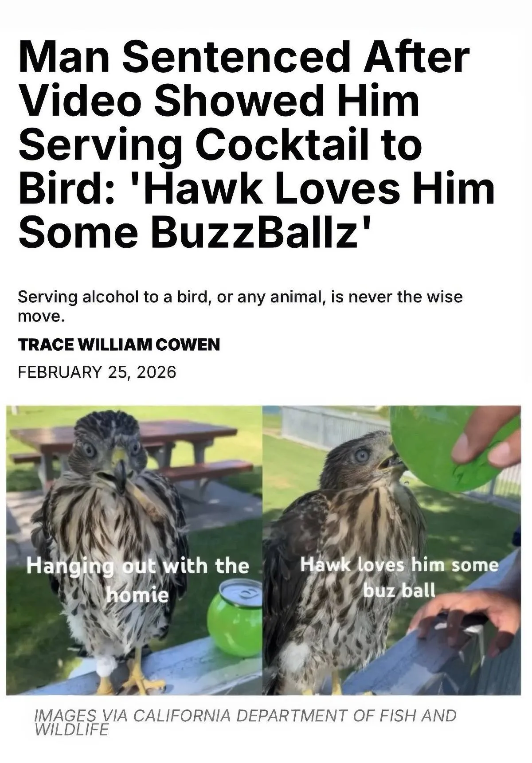Open the 'Man Sentenced After Video' headline

[256, 145]
